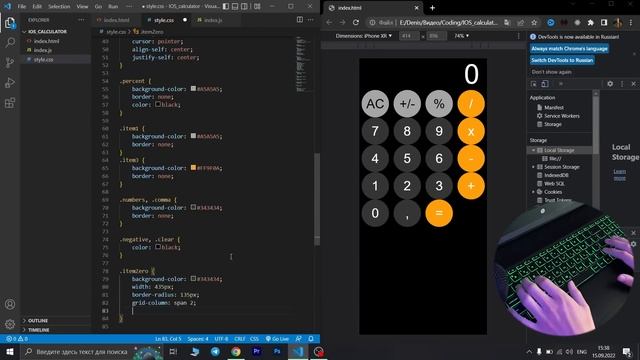
Task: Open the Explorer view in the activity bar
Action: (x=10, y=22)
